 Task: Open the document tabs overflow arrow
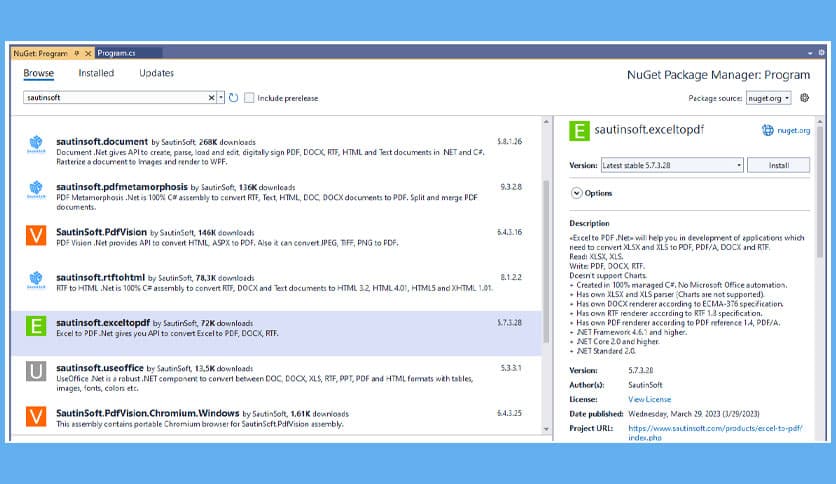tap(810, 53)
